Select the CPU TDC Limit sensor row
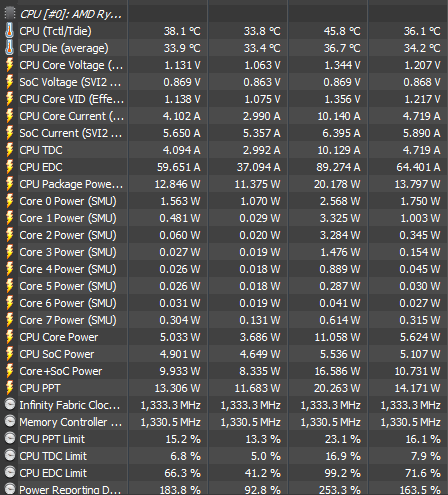The height and width of the screenshot is (495, 448). tap(224, 456)
